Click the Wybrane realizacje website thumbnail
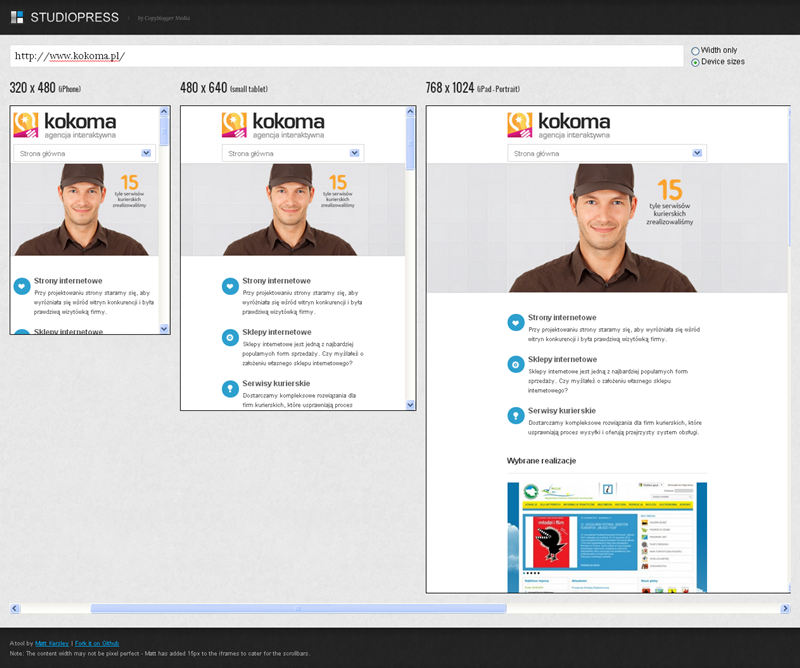The height and width of the screenshot is (668, 800). coord(607,537)
